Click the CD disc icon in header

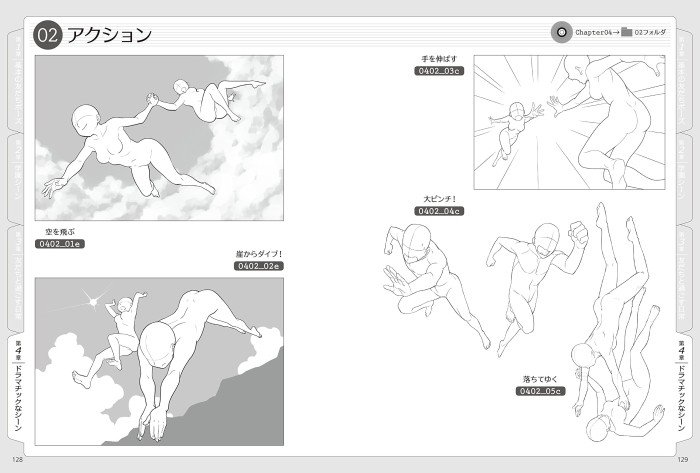click(562, 32)
